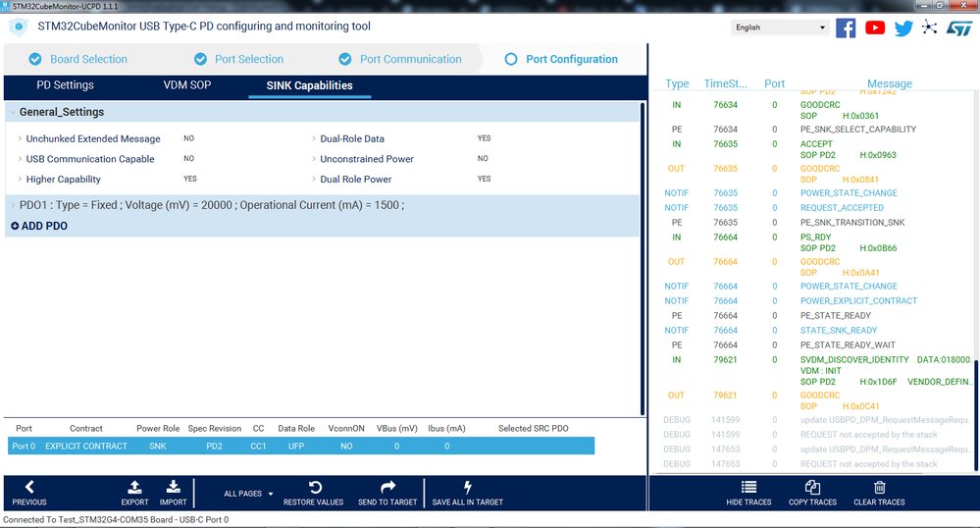Click the TimeSt... column header
980x528 pixels.
point(725,83)
